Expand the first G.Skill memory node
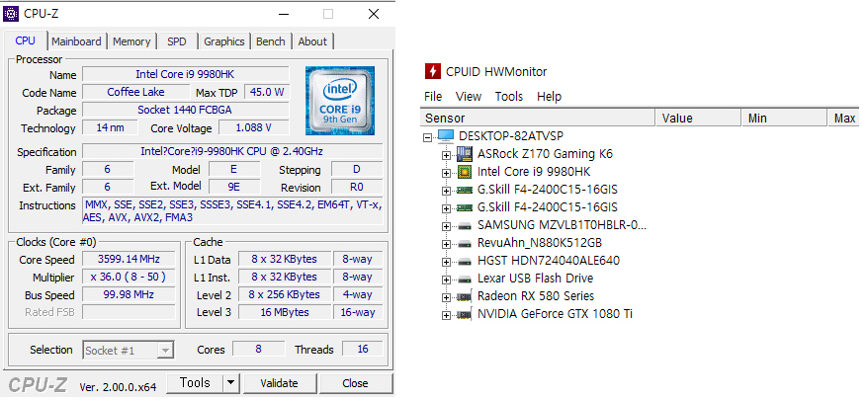 click(446, 191)
